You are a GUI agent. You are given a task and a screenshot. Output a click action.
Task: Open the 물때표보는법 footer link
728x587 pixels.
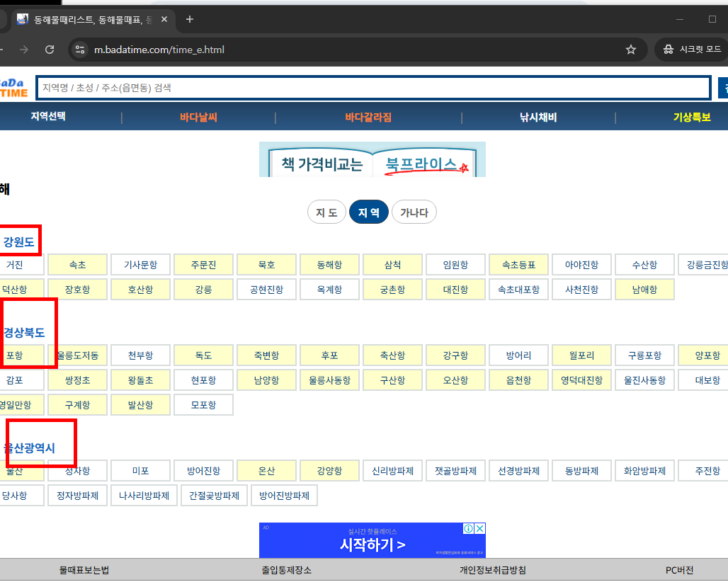pyautogui.click(x=84, y=570)
